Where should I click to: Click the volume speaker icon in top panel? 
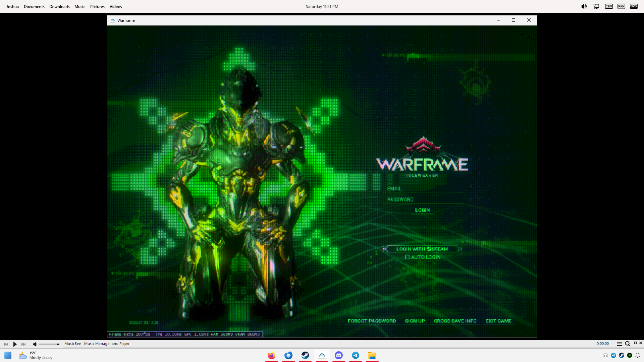point(584,6)
